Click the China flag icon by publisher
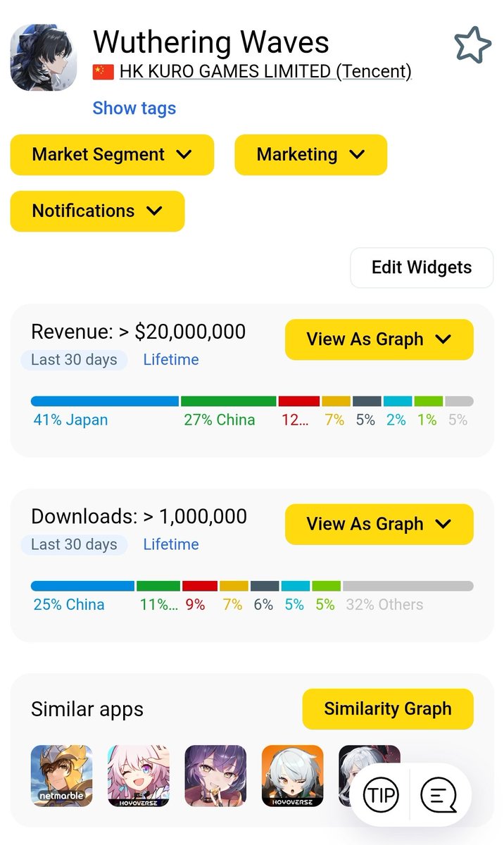The image size is (504, 845). [x=103, y=72]
